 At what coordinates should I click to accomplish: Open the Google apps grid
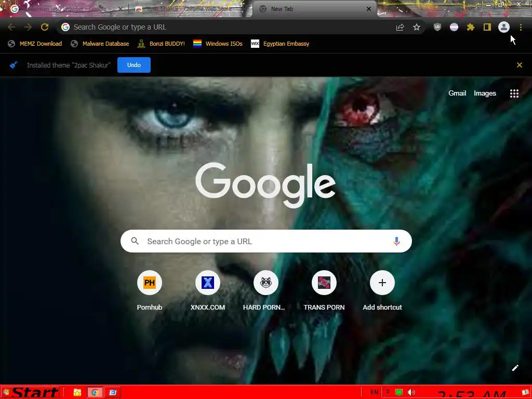[514, 94]
